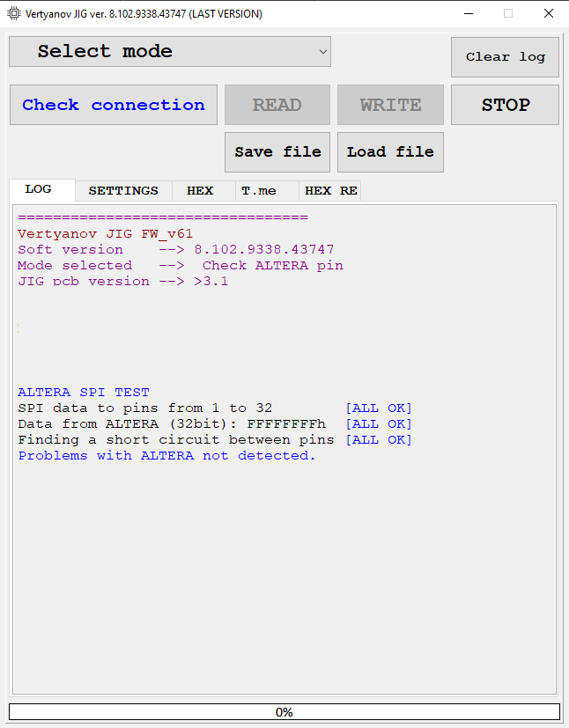Click the Save file button

[277, 152]
